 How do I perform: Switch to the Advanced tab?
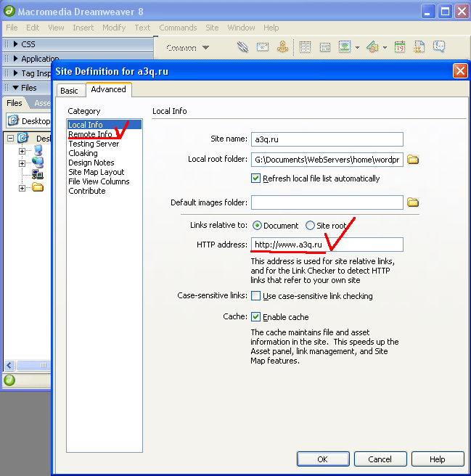pos(109,89)
